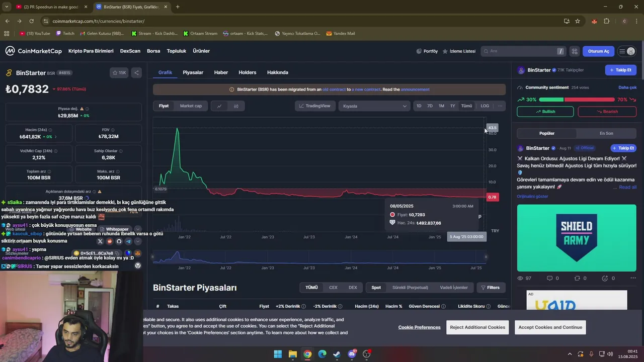
Task: Open Windows Start menu
Action: 278,354
